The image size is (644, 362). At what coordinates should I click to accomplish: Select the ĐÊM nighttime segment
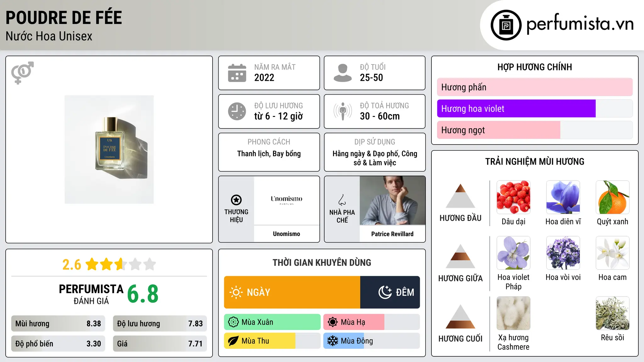(390, 292)
